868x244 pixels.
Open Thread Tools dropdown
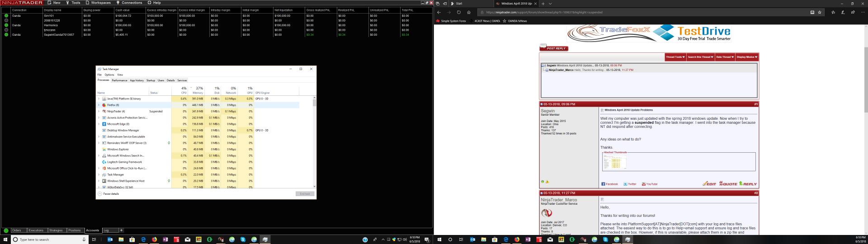click(x=675, y=57)
